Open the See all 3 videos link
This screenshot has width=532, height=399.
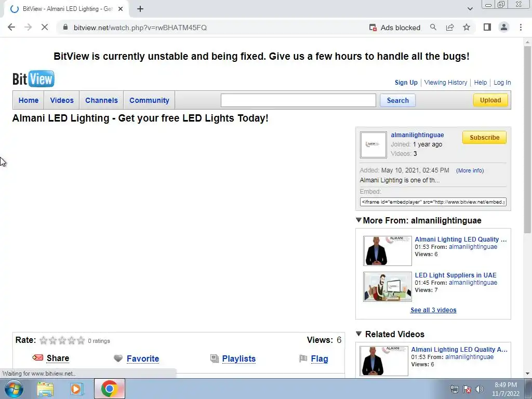pos(433,310)
